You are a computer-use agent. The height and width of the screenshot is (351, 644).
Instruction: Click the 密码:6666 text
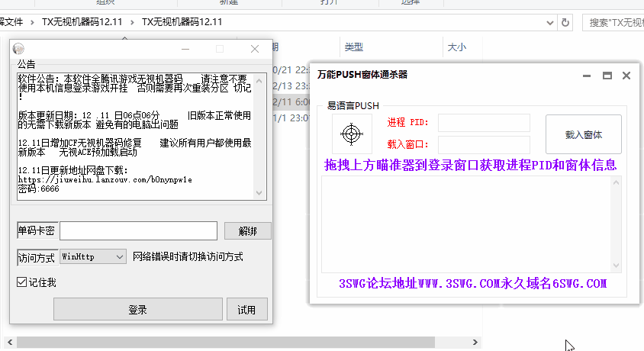39,188
